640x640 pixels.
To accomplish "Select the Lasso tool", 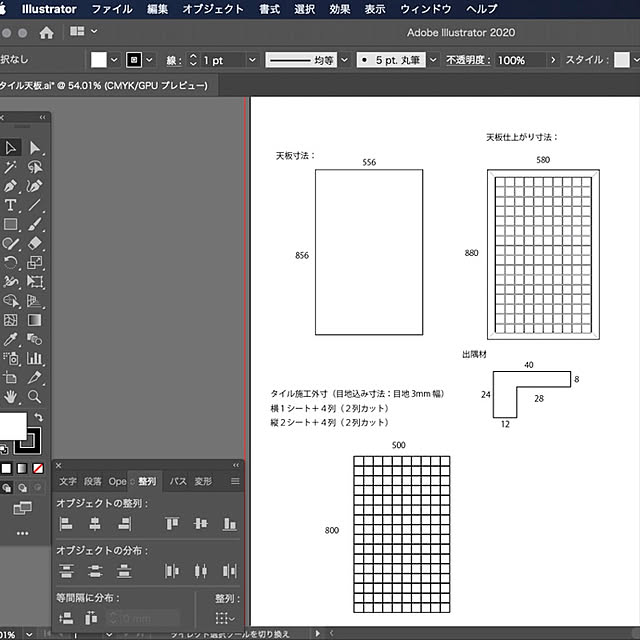I will tap(35, 167).
